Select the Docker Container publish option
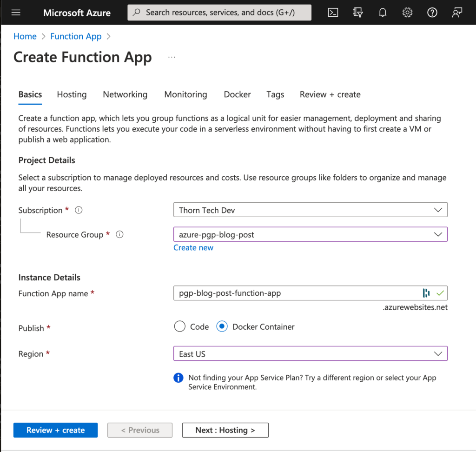Image resolution: width=476 pixels, height=452 pixels. point(222,326)
